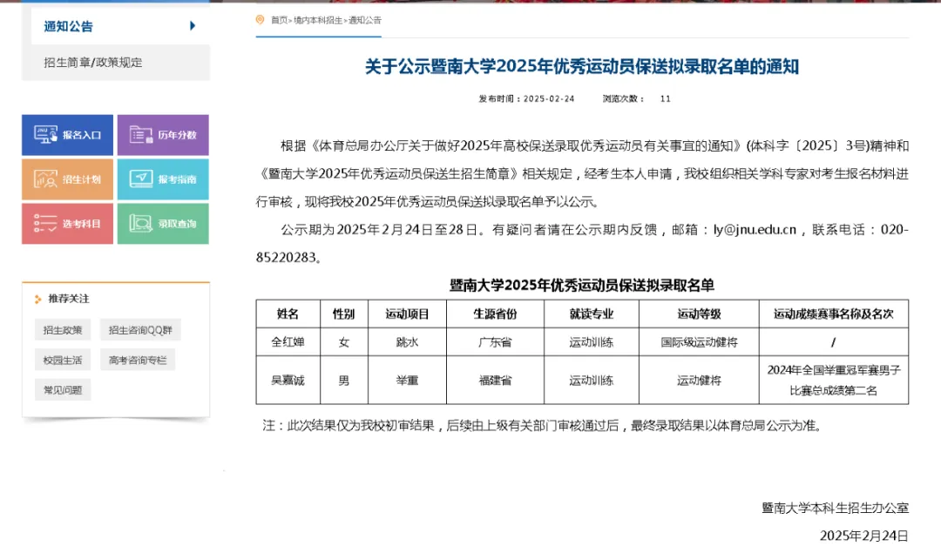Screen dimensions: 941x560
Task: Click the 跳水 table cell
Action: 407,341
